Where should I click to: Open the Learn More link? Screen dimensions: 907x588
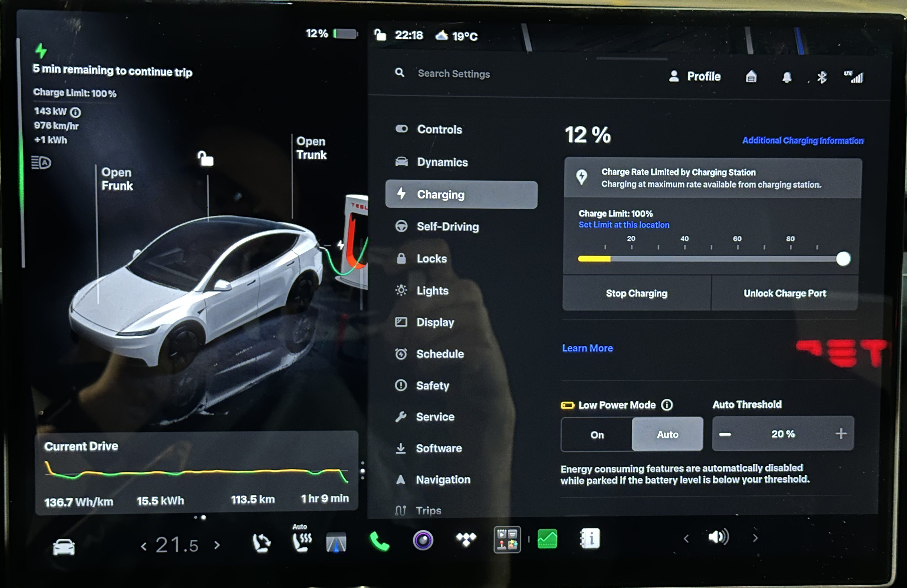point(587,348)
